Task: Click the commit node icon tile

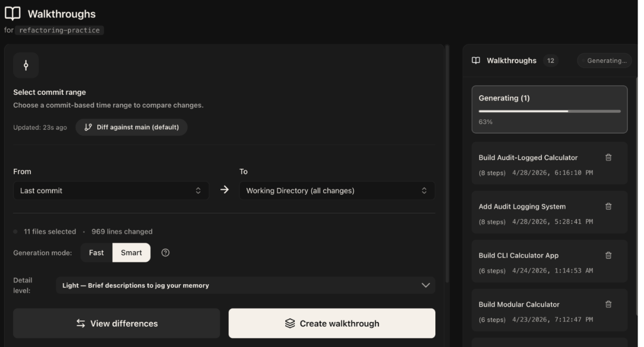Action: click(26, 65)
